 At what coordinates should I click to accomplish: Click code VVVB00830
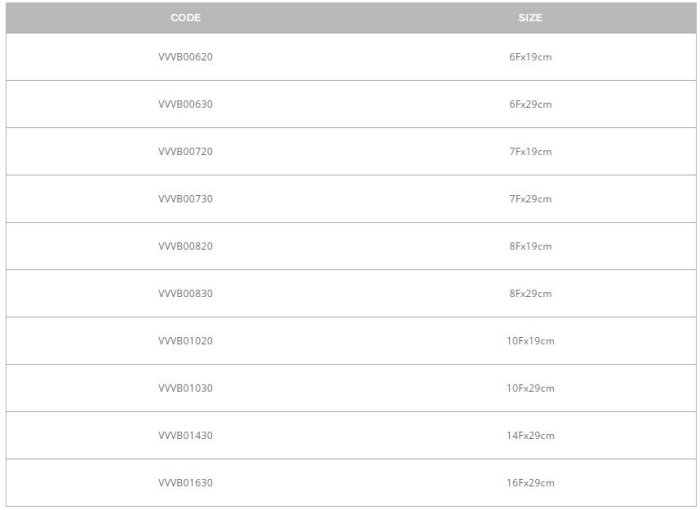point(186,294)
